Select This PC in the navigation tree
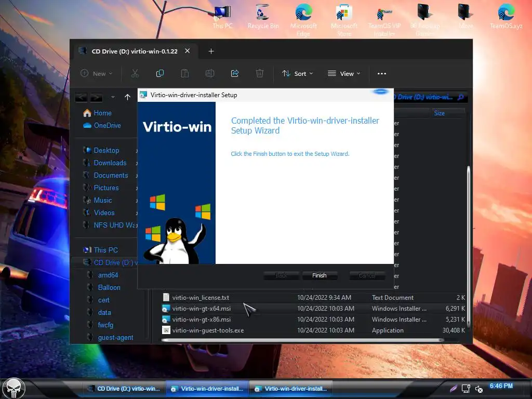 click(105, 250)
